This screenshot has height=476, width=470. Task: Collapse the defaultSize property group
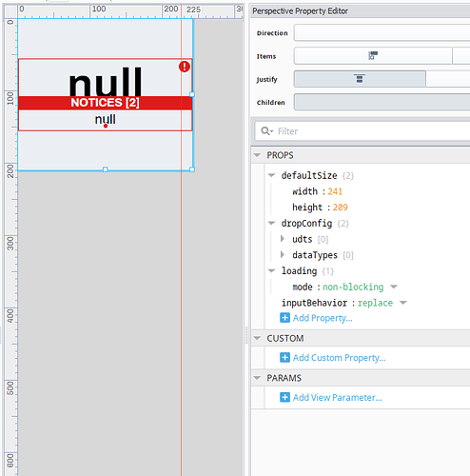(271, 175)
